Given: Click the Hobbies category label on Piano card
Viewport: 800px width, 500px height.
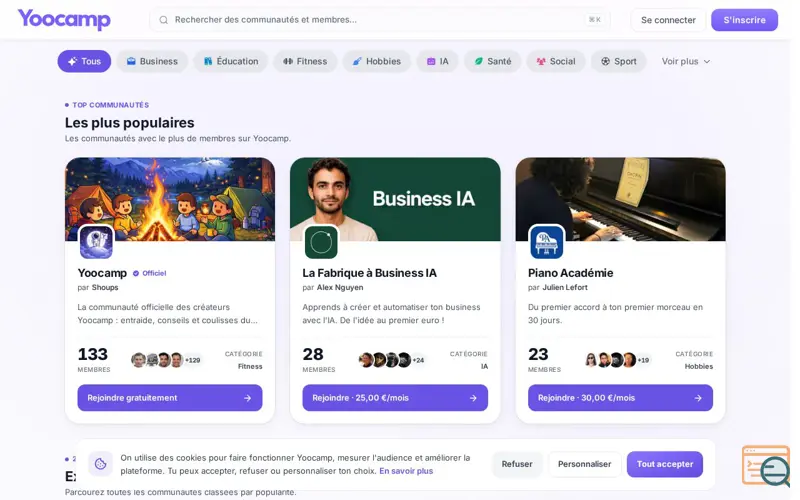Looking at the screenshot, I should [x=699, y=366].
